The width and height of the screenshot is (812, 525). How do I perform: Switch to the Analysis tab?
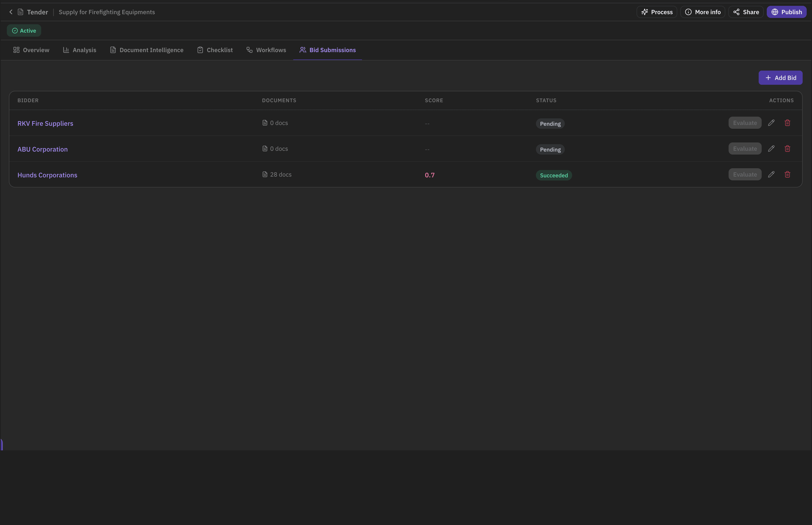[80, 50]
